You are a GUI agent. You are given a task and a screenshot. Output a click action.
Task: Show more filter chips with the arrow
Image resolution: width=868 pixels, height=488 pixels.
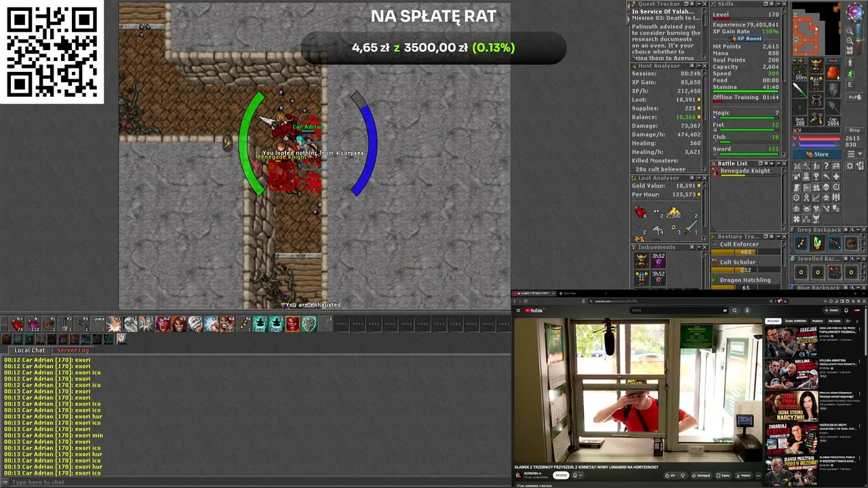click(856, 321)
